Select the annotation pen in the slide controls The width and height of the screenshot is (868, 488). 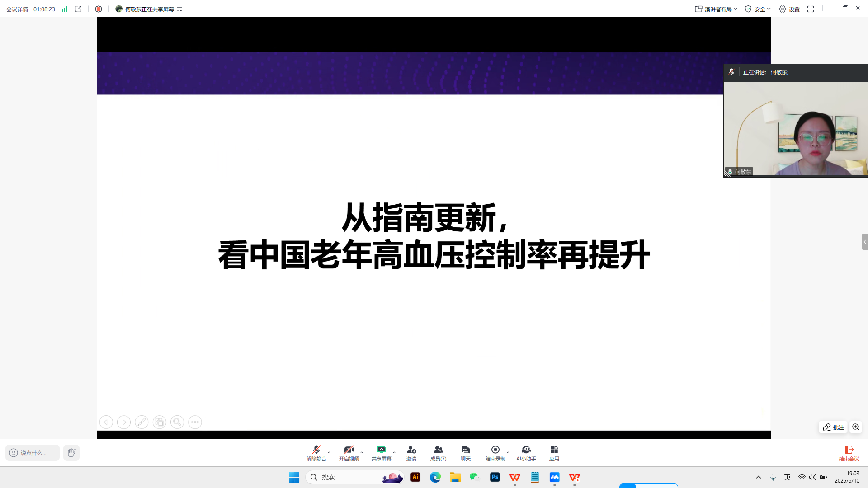(142, 422)
